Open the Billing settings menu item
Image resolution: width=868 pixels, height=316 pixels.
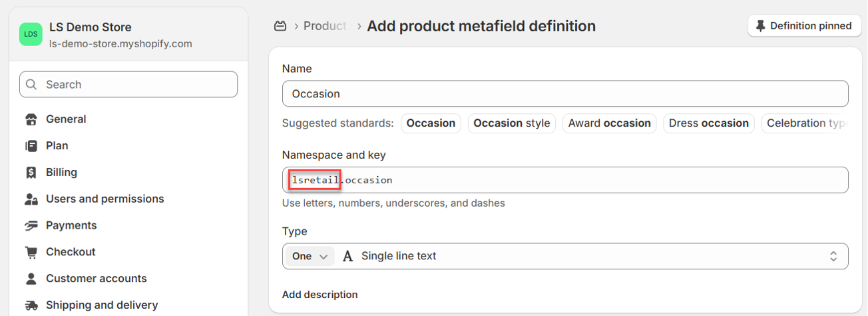tap(61, 172)
